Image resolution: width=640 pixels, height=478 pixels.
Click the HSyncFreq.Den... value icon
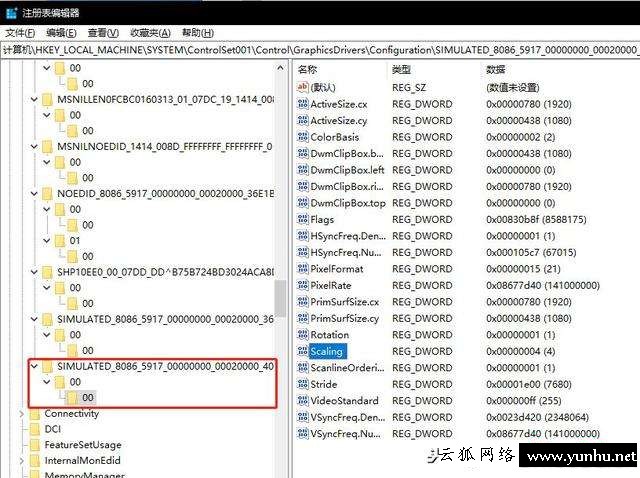tap(302, 236)
